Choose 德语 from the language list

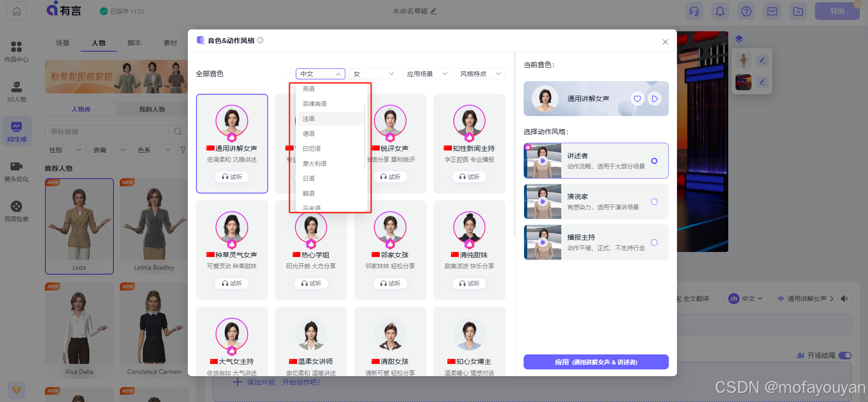coord(330,134)
